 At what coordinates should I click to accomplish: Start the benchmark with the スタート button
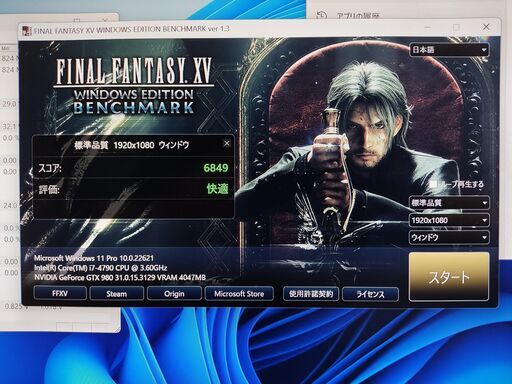[449, 277]
